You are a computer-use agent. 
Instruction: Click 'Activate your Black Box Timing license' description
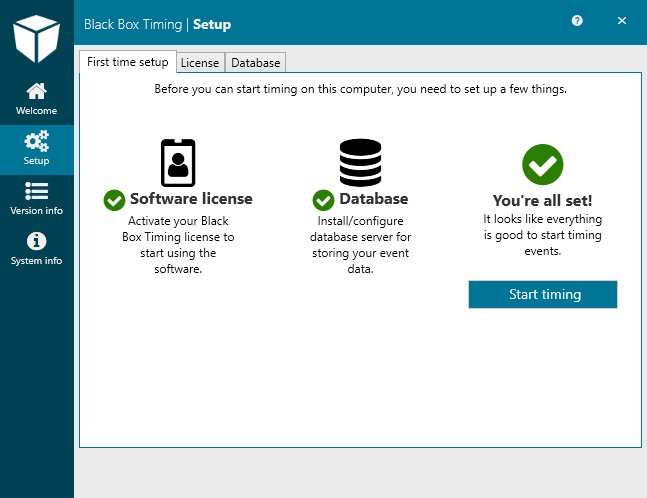(178, 245)
